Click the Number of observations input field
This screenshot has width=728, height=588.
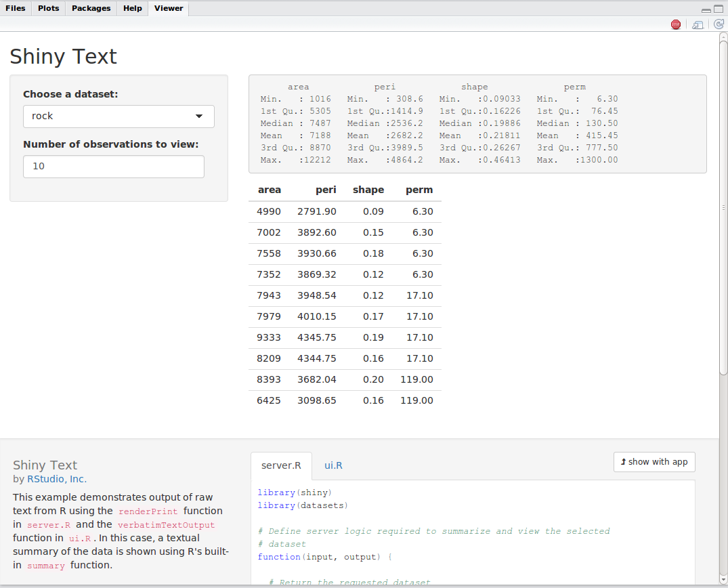(114, 167)
